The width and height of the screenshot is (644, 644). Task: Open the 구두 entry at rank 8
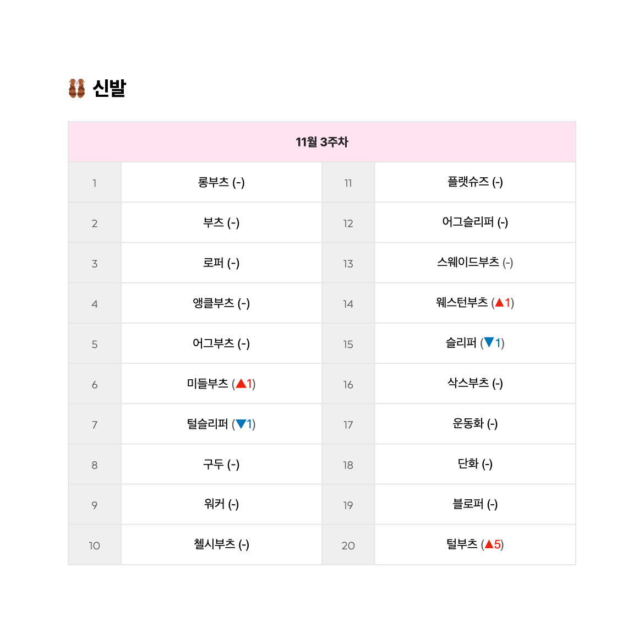click(x=221, y=464)
